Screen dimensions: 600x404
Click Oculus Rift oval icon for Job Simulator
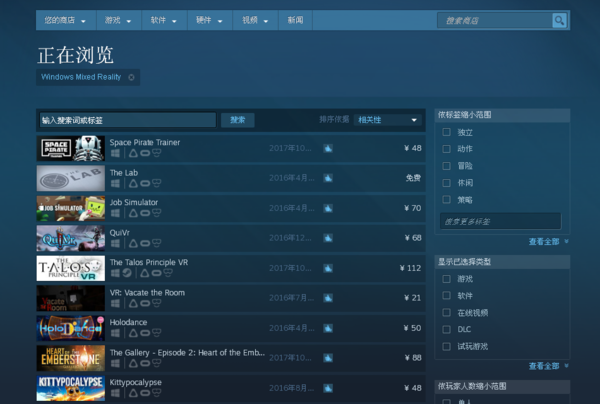click(145, 213)
